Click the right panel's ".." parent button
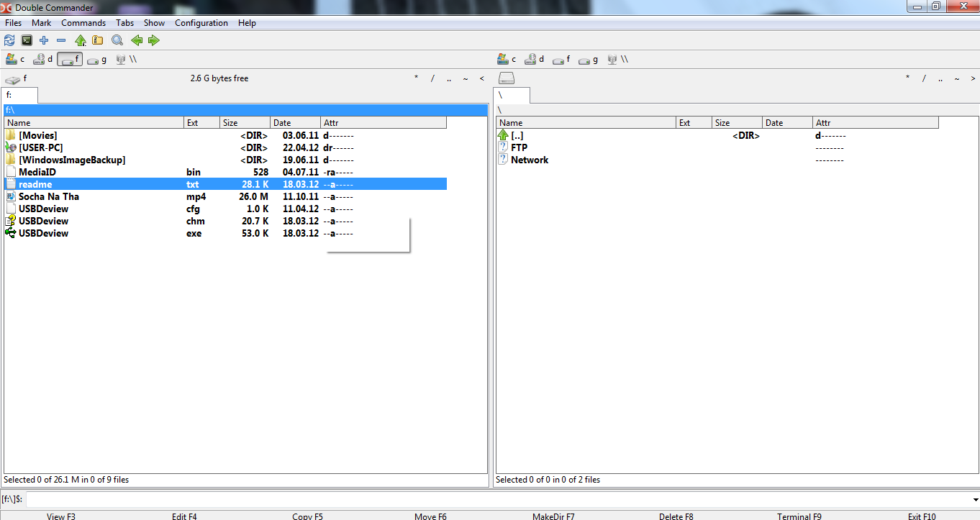The image size is (980, 520). pos(940,78)
